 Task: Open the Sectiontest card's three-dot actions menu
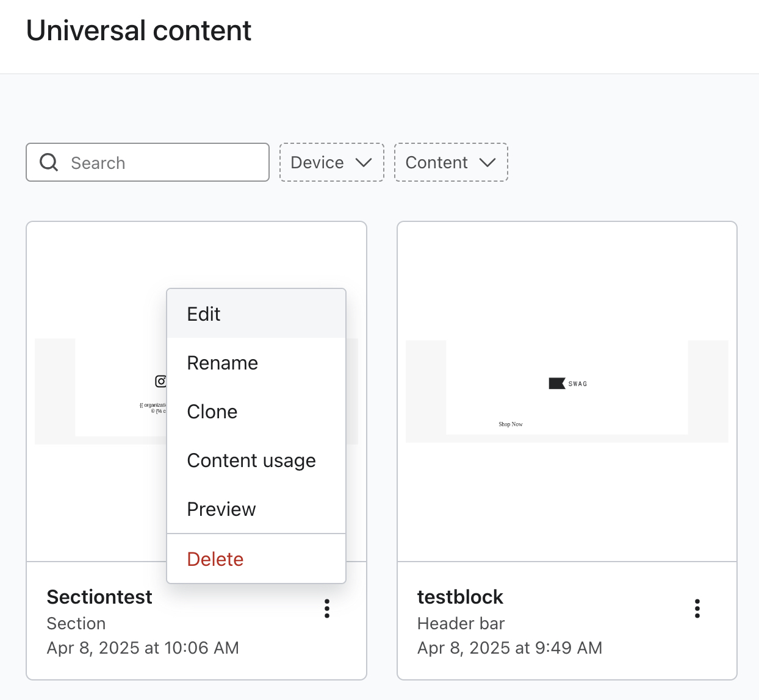tap(327, 609)
